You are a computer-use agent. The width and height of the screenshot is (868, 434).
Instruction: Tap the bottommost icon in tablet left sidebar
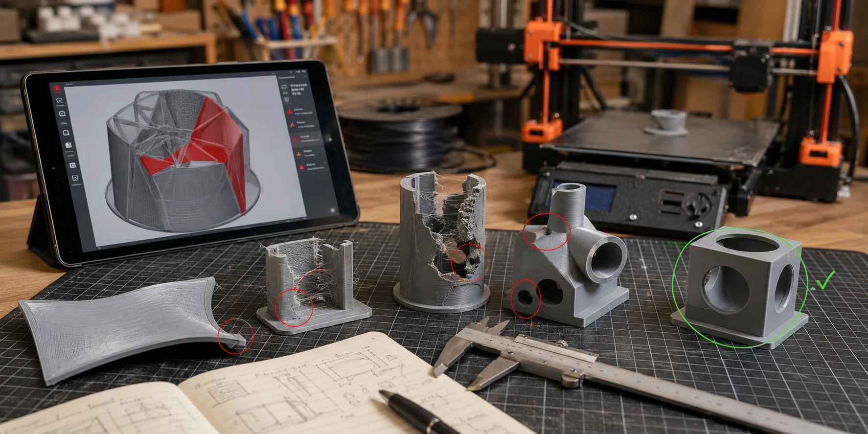(75, 178)
